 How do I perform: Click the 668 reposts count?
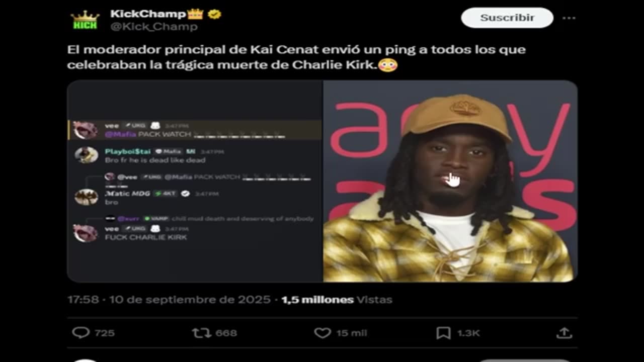(226, 333)
